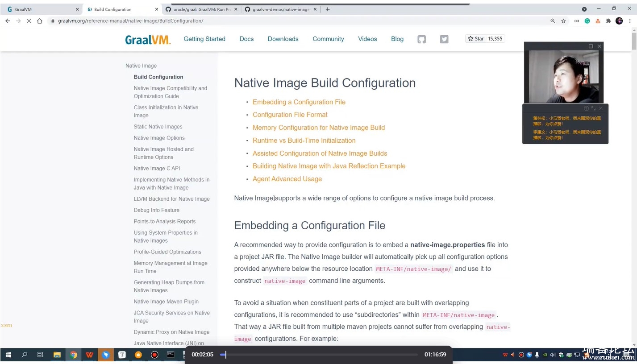Viewport: 637px width, 364px height.
Task: Jump to Runtime vs Build-Time Initialization
Action: tap(304, 141)
